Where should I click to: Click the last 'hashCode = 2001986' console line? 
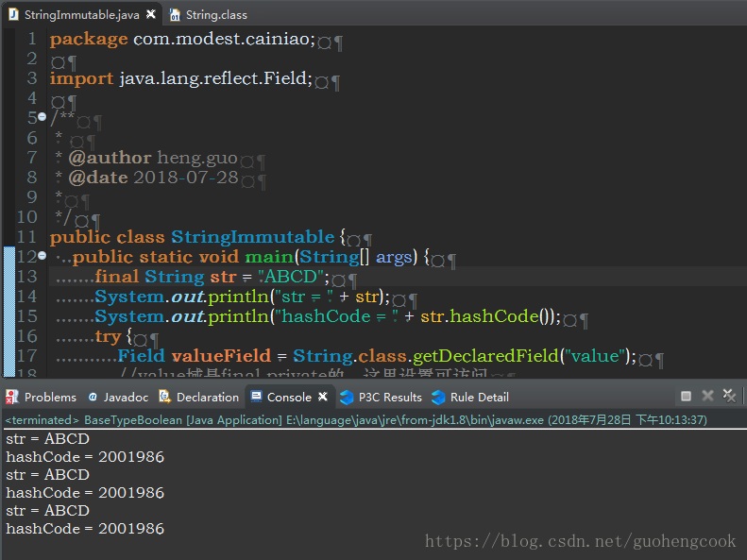pyautogui.click(x=85, y=529)
